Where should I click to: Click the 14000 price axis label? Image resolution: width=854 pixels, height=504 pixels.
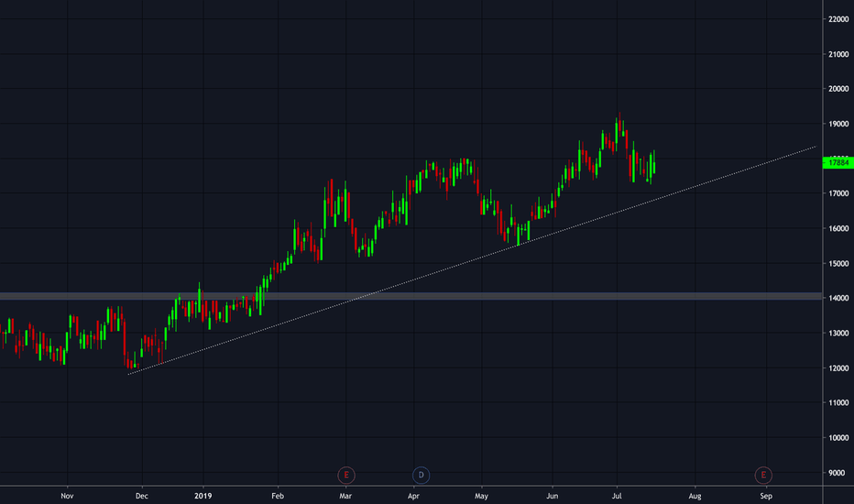coord(838,298)
